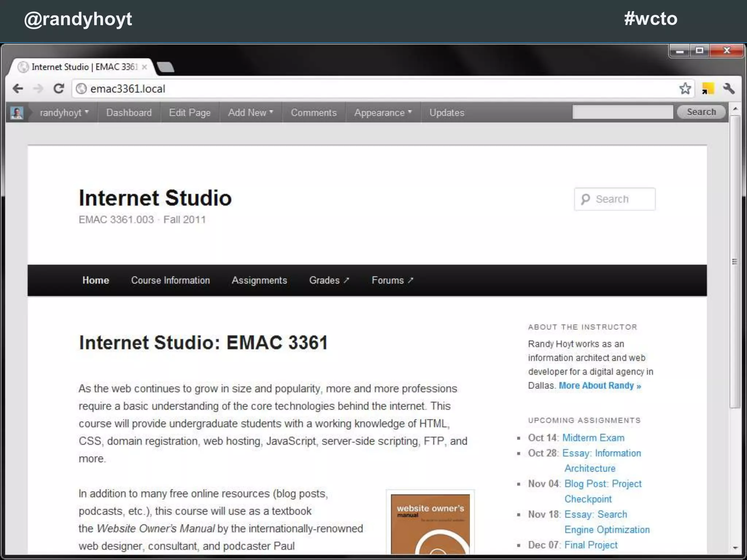Image resolution: width=747 pixels, height=560 pixels.
Task: Click the yellow extension icon
Action: point(708,89)
